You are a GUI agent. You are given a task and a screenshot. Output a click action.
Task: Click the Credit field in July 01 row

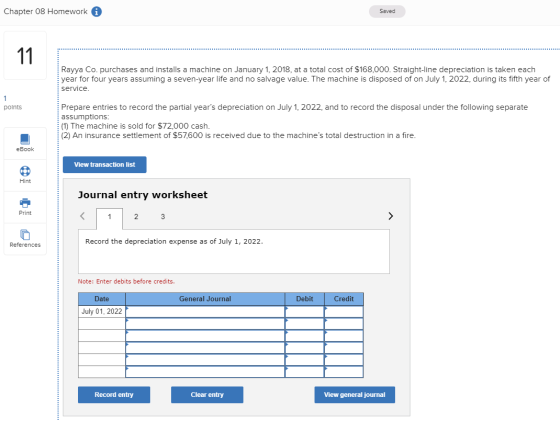(344, 312)
